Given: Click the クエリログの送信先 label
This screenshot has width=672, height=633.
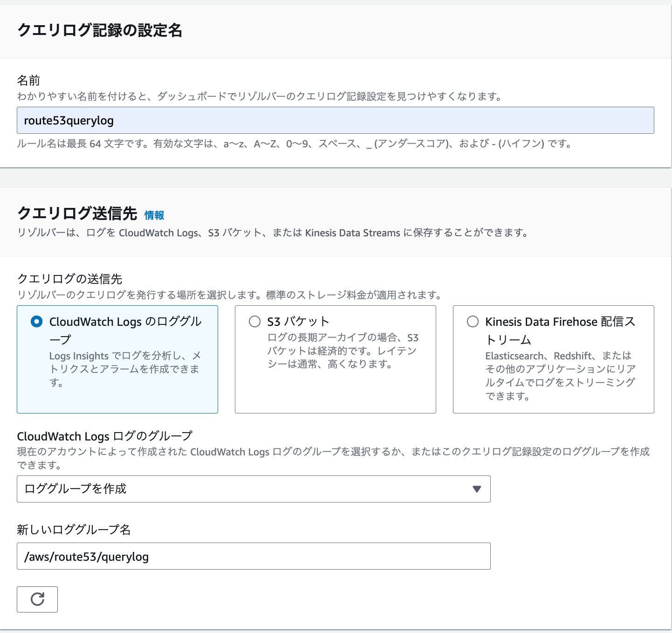Looking at the screenshot, I should click(x=69, y=279).
